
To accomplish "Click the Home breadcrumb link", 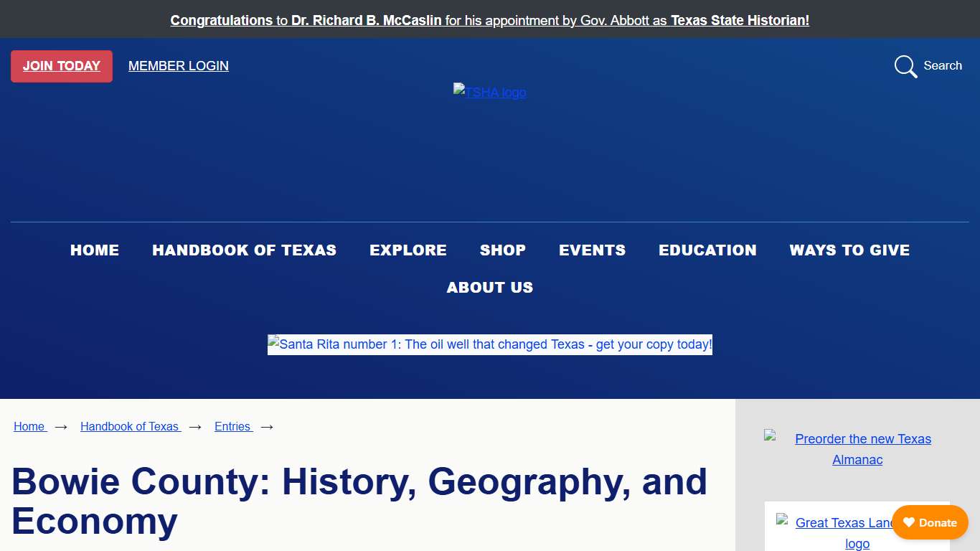I will [29, 426].
